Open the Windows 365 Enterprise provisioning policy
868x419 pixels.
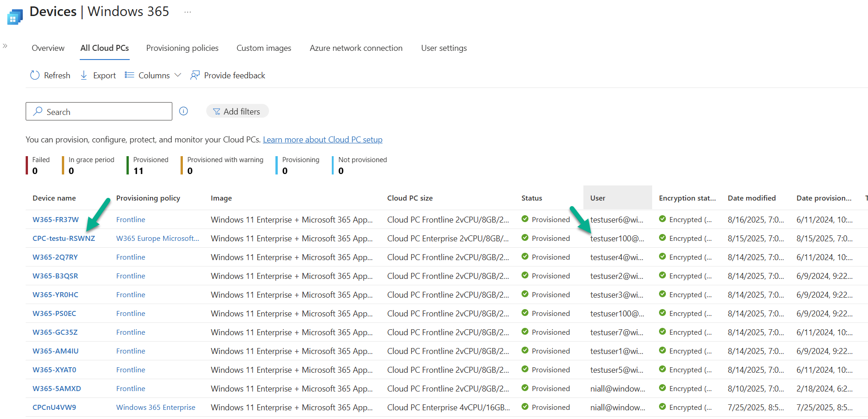(155, 407)
